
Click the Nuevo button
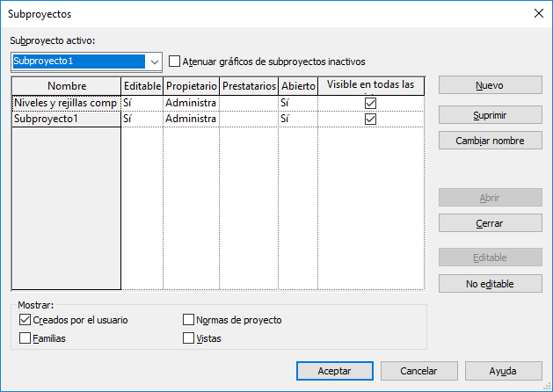(490, 86)
